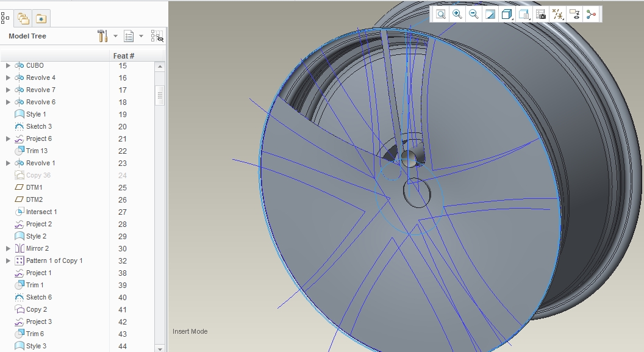The image size is (644, 352).
Task: Select the Project 1 tree item label
Action: click(x=39, y=273)
